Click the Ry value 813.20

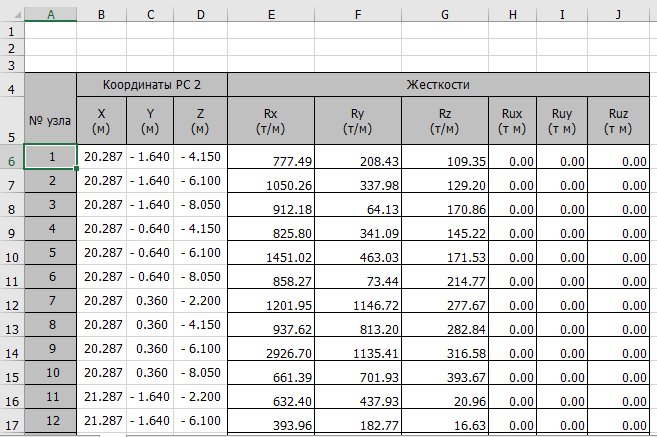(x=358, y=325)
